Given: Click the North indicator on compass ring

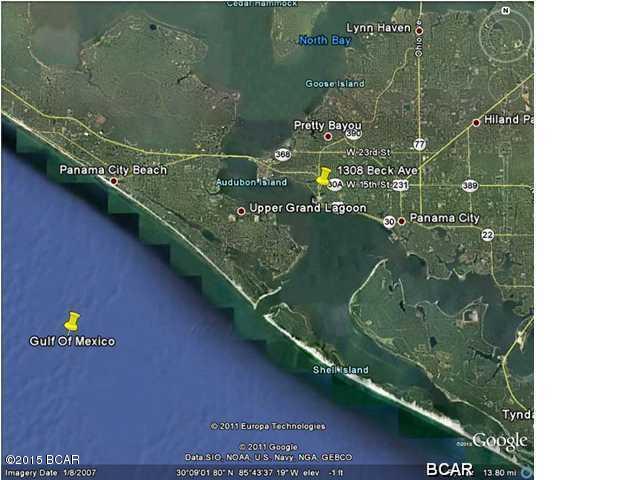Looking at the screenshot, I should pyautogui.click(x=505, y=11).
